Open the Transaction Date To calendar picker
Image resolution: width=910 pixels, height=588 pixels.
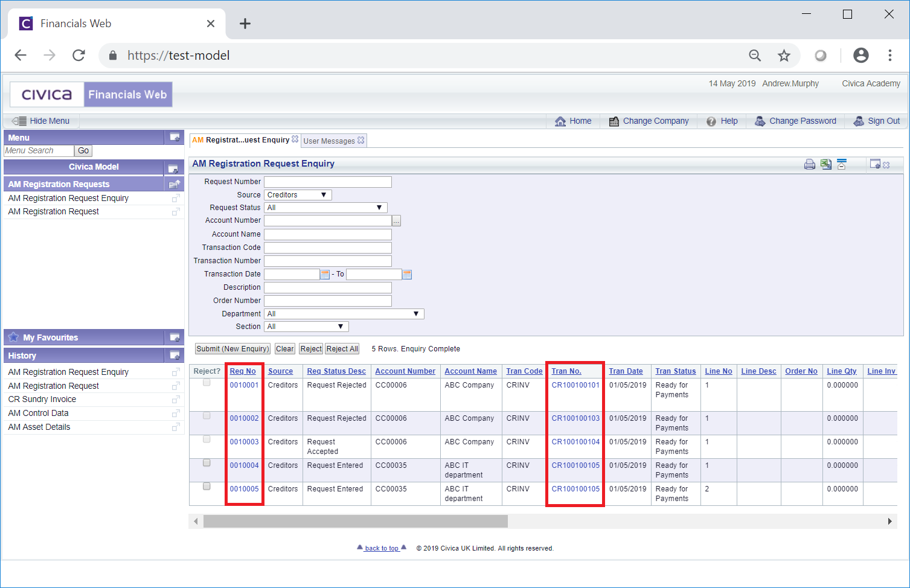[x=407, y=275]
